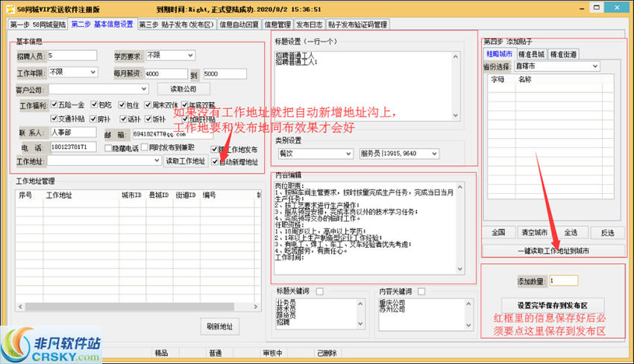Select the 精准县城 tab

tap(531, 54)
